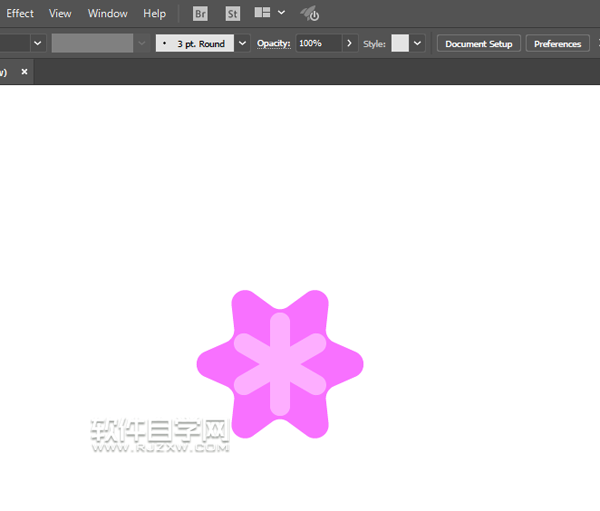The width and height of the screenshot is (600, 511).
Task: Open Adobe Bridge via the Br icon
Action: [200, 14]
